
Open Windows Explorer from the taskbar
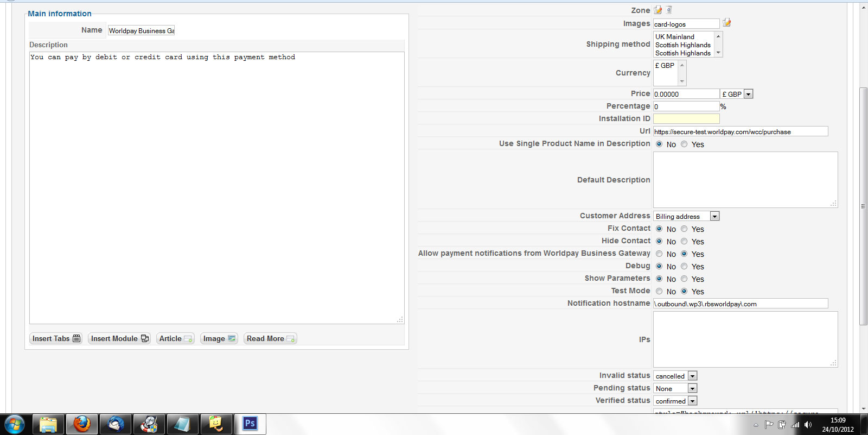pos(48,424)
